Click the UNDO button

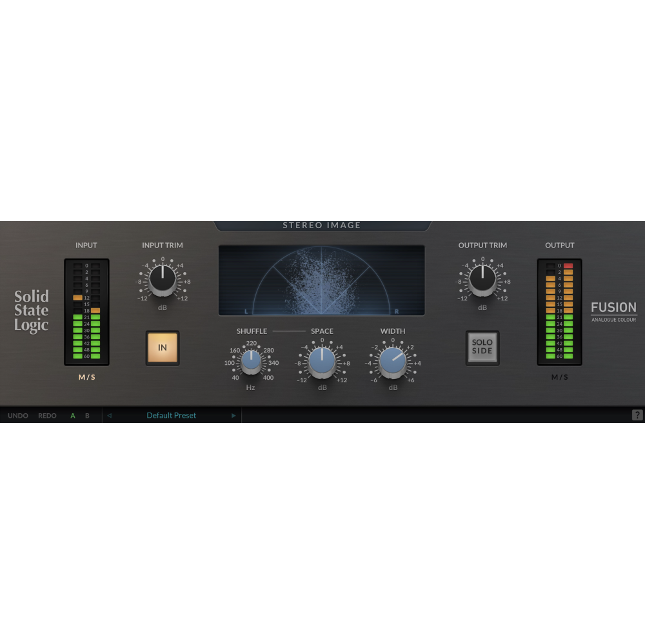click(17, 415)
